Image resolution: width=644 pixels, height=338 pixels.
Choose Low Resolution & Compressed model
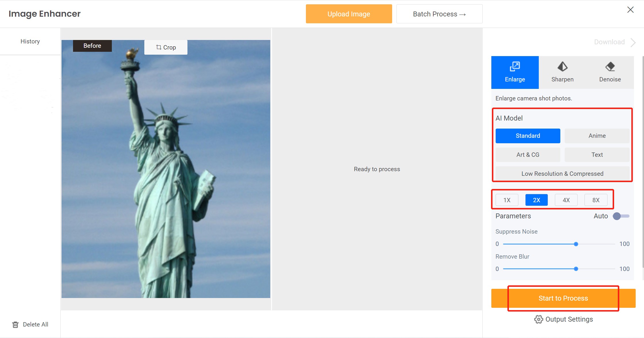[x=562, y=174]
